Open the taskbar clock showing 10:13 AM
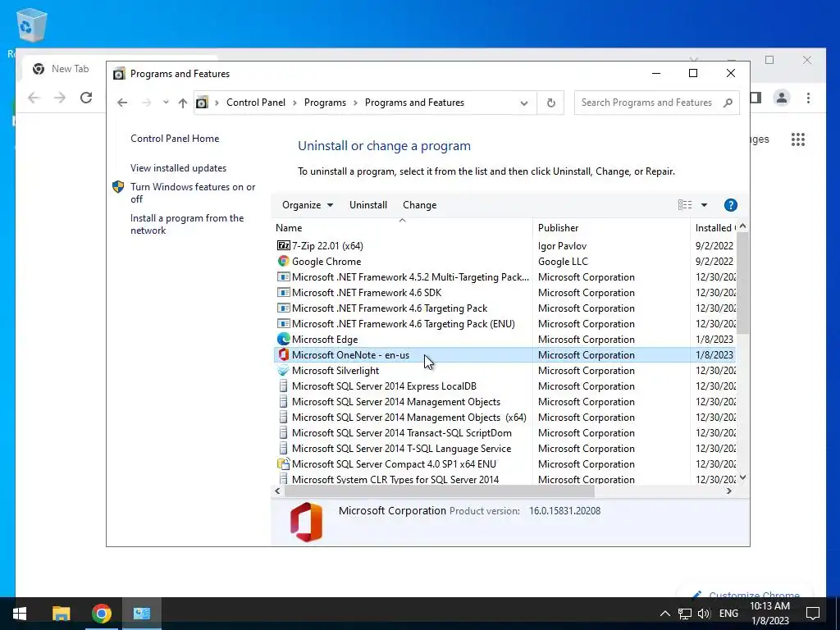This screenshot has width=840, height=630. pyautogui.click(x=769, y=614)
